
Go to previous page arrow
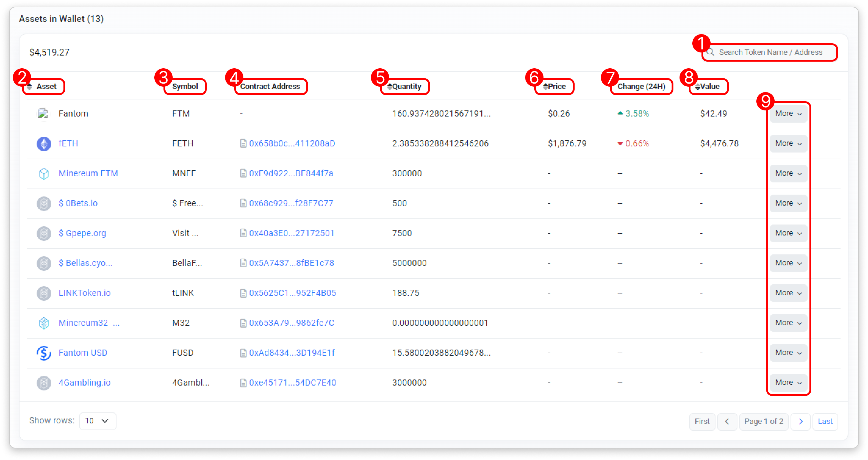pyautogui.click(x=727, y=421)
